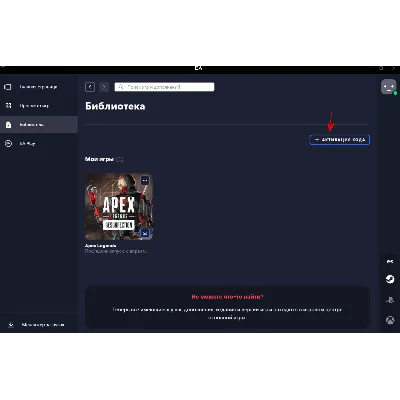Screen dimensions: 400x400
Task: Click the Мои игры section label
Action: pyautogui.click(x=99, y=159)
